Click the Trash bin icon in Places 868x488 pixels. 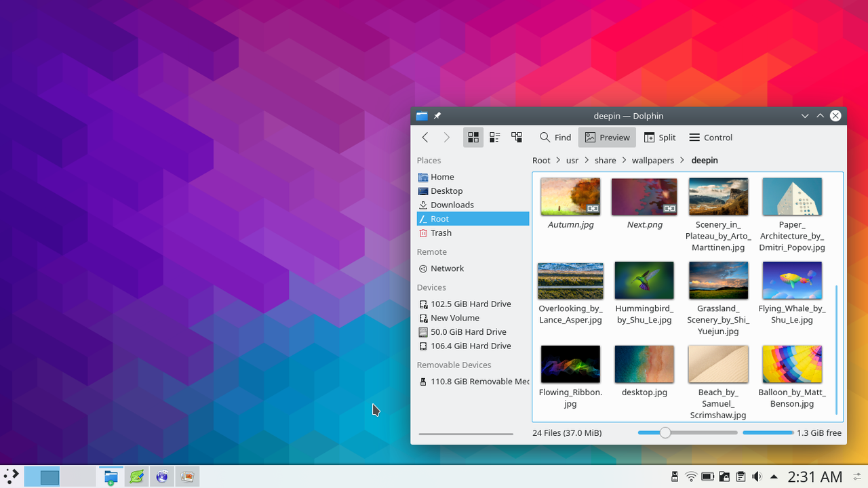[423, 232]
